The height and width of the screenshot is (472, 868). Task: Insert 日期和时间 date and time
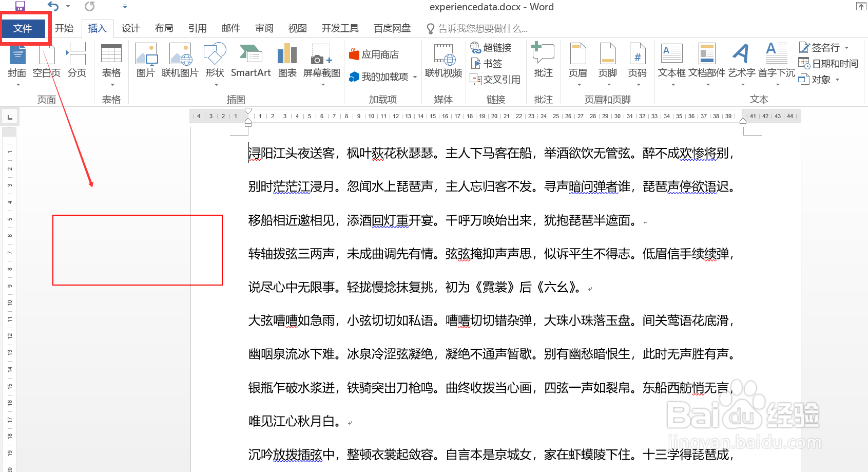click(x=828, y=64)
